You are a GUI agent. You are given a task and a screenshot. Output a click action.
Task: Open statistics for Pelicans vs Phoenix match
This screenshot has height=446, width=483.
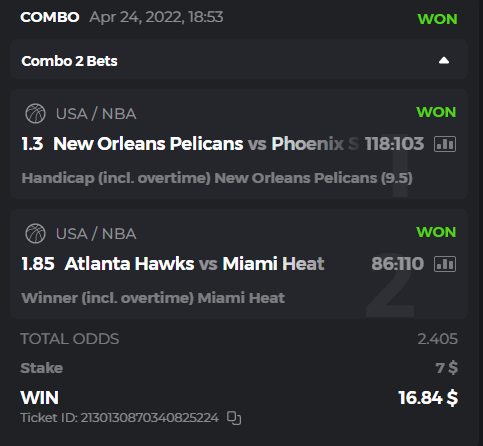[445, 144]
